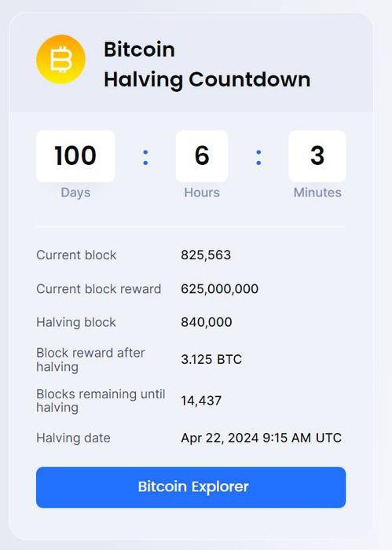Click the Halving date label

point(73,438)
